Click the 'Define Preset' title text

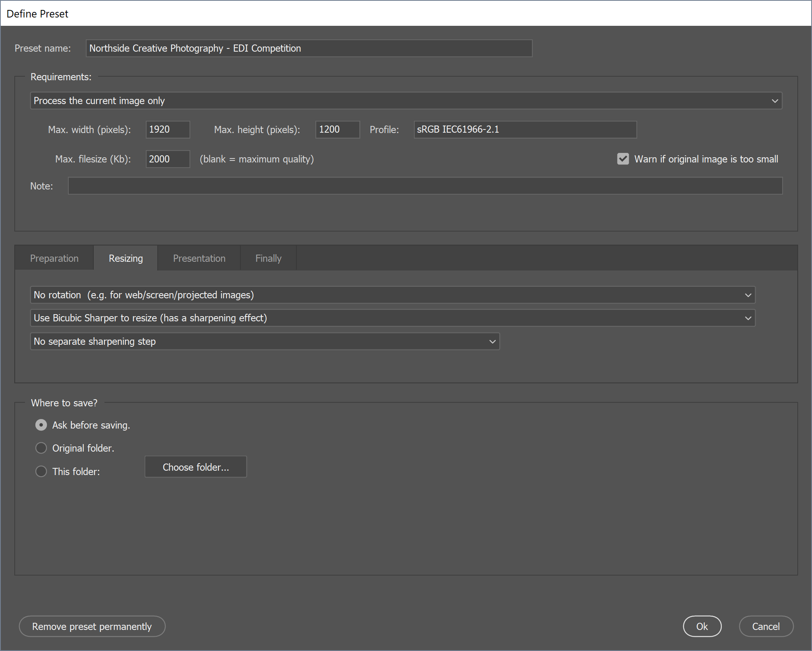(x=37, y=14)
